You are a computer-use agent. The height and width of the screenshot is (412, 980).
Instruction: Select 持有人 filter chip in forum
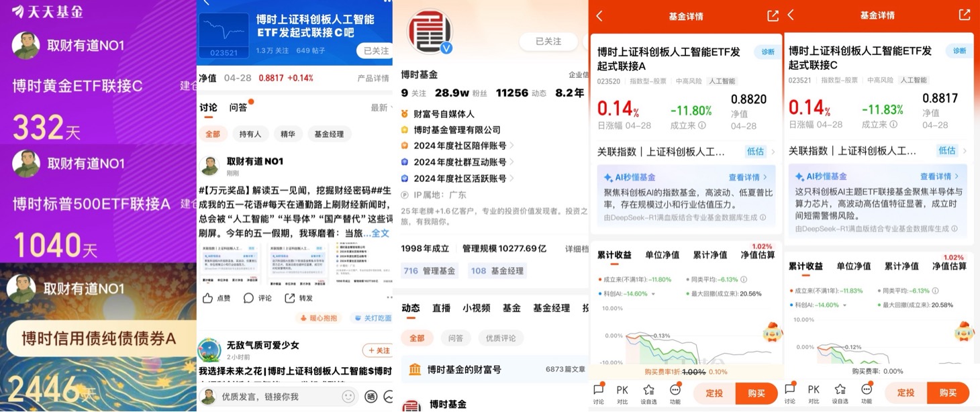(250, 134)
